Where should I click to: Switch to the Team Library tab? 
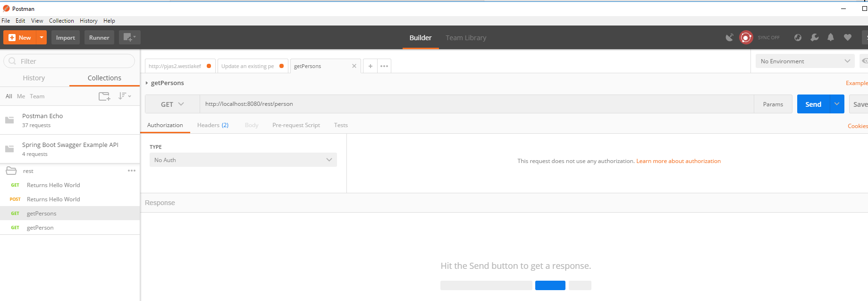[x=466, y=38]
